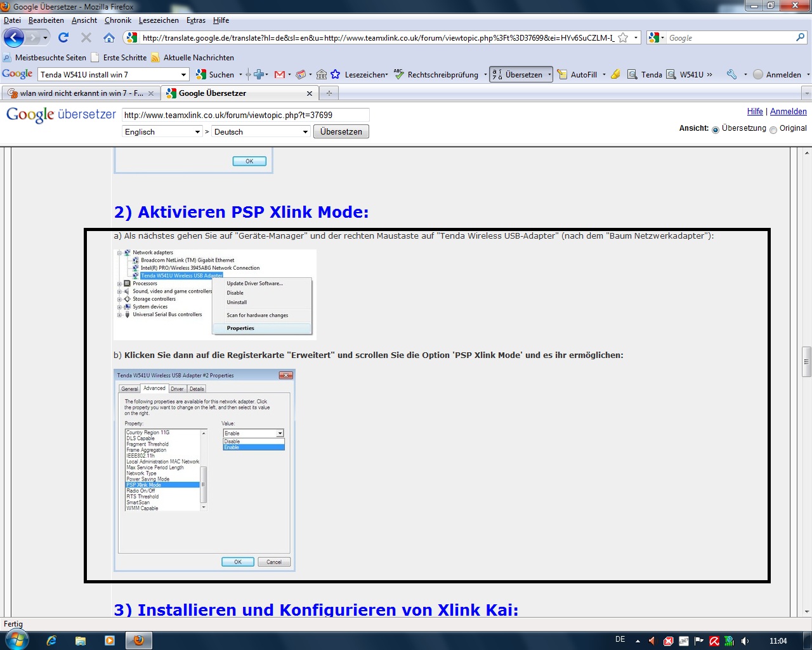Screen dimensions: 812x650
Task: Expand the AutoFill dropdown arrow
Action: [604, 74]
